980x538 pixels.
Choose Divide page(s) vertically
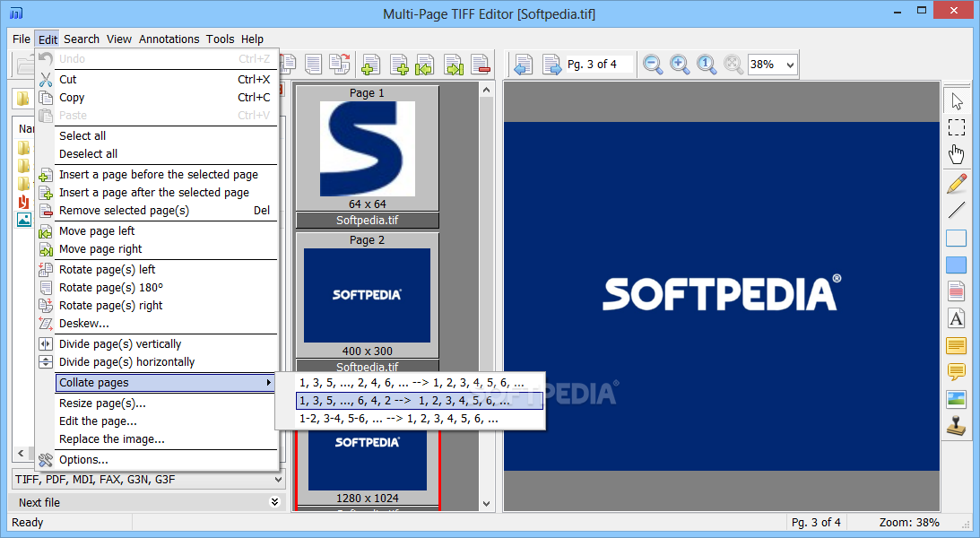coord(156,344)
